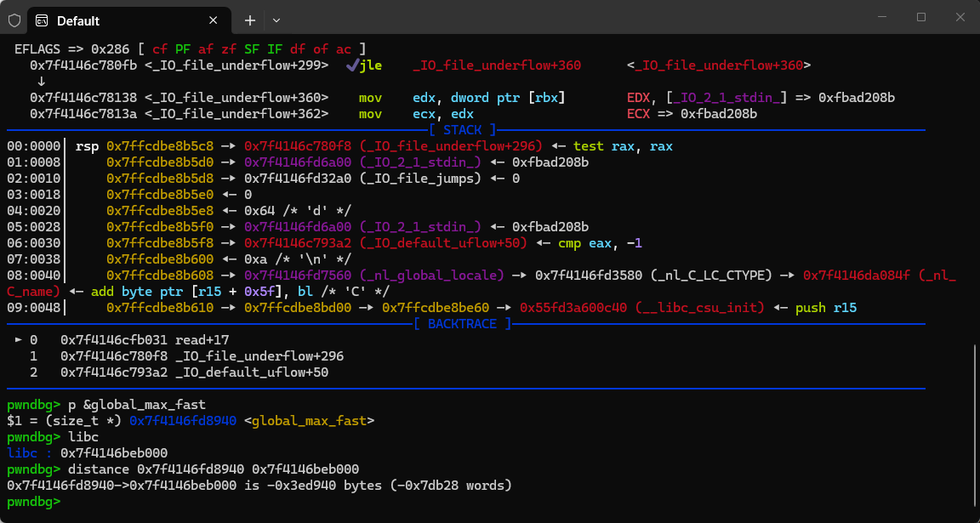Click the 'p &global_max_fast' command

pyautogui.click(x=138, y=405)
